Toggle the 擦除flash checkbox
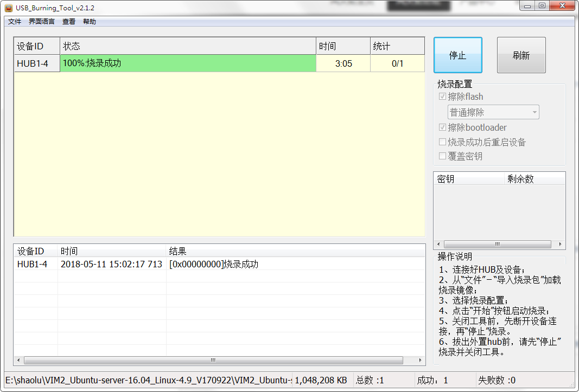 (x=443, y=96)
